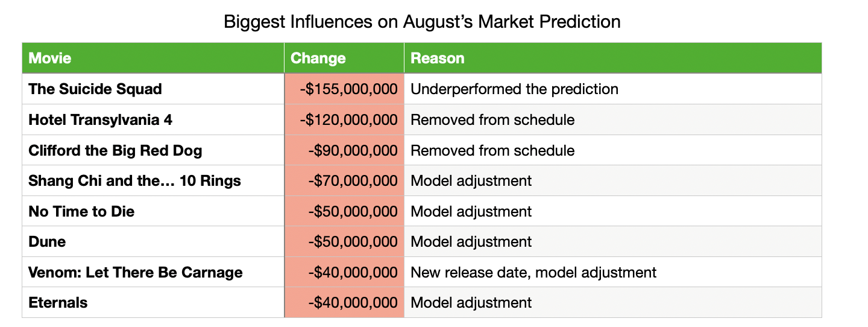Click the -$155,000,000 change cell
This screenshot has height=327, width=868.
(349, 89)
